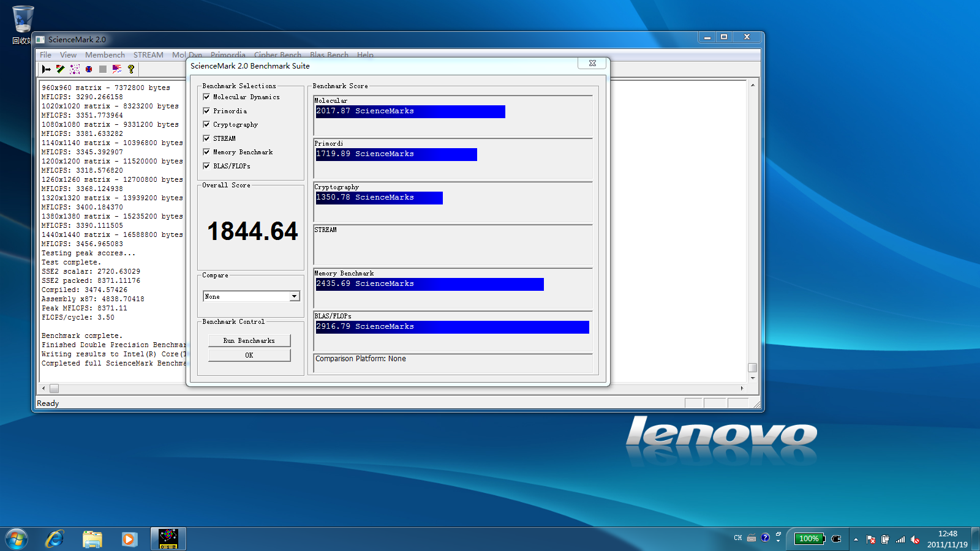The image size is (980, 551).
Task: Uncheck the Memory Benchmark checkbox
Action: click(206, 152)
